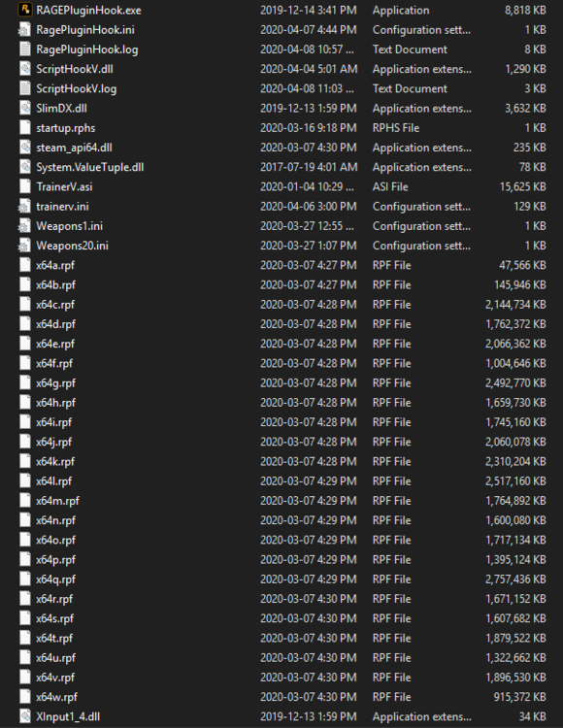Select the file name Weapons20.ini
This screenshot has width=563, height=728.
coord(73,246)
